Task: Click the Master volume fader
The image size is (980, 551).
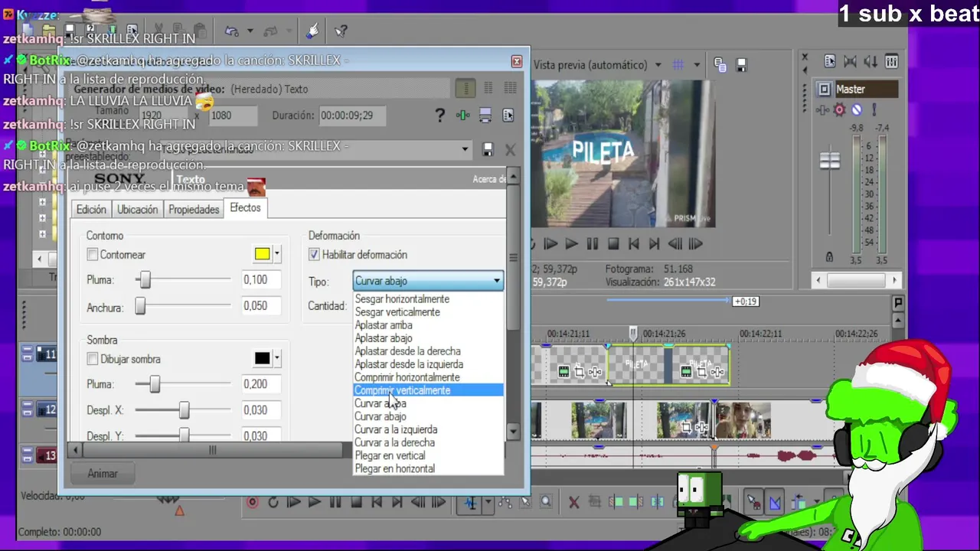Action: coord(830,161)
